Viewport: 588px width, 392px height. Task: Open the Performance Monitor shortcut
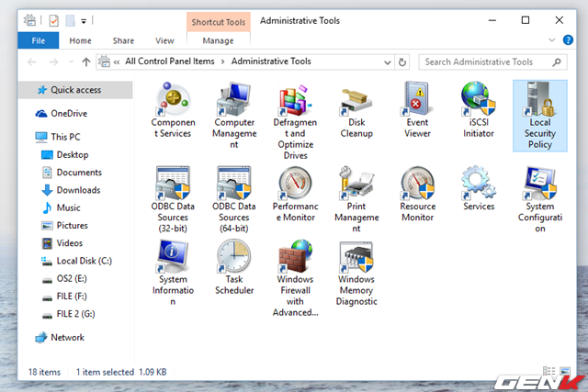(x=295, y=194)
